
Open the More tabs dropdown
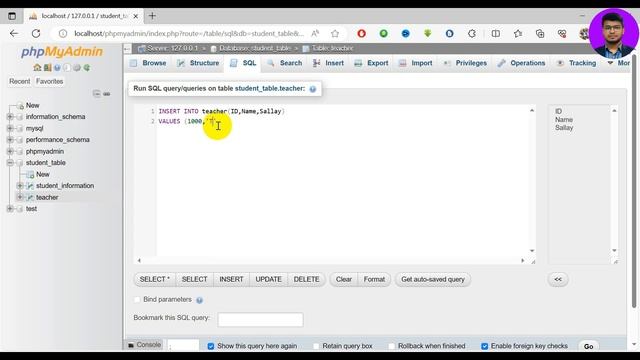coord(618,63)
